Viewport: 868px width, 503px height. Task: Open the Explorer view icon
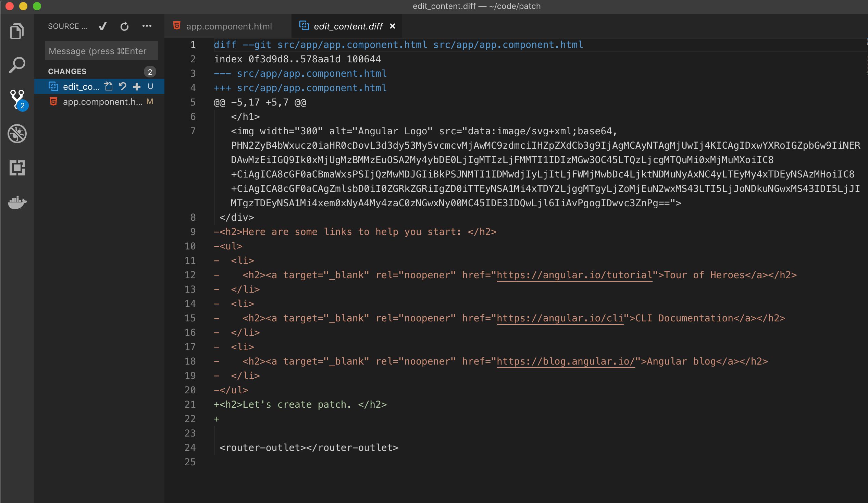coord(17,31)
